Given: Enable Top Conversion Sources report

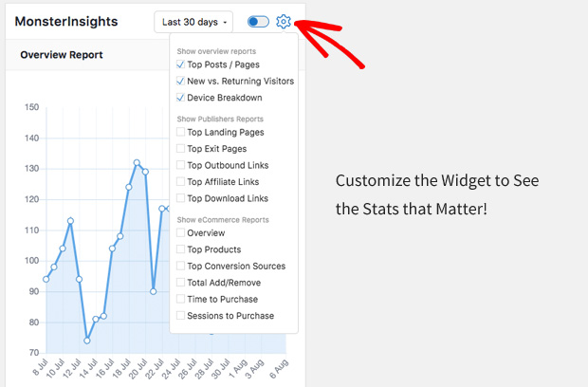Looking at the screenshot, I should pos(180,266).
